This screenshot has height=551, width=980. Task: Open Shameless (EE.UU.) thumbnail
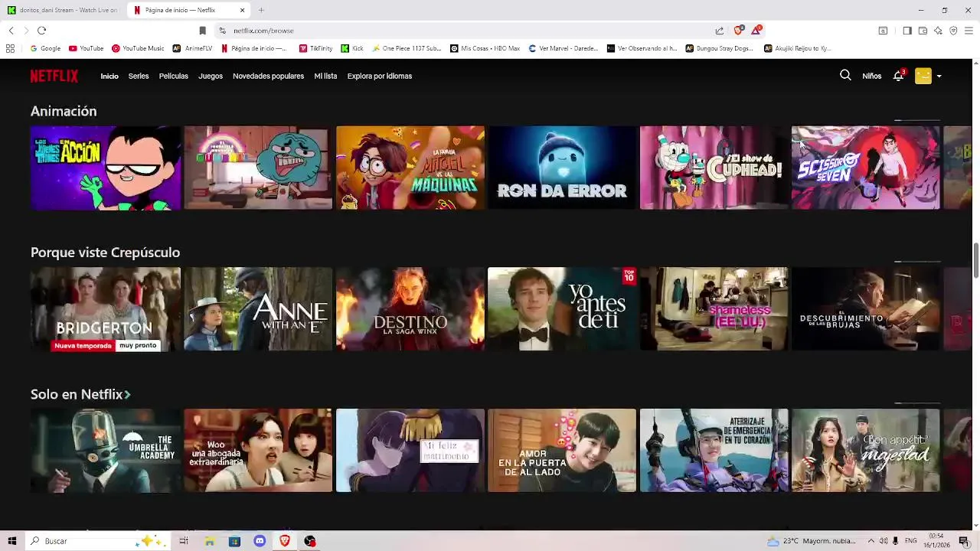click(714, 309)
